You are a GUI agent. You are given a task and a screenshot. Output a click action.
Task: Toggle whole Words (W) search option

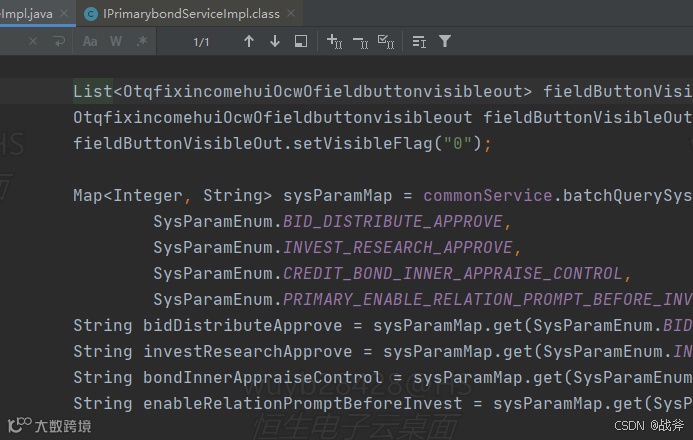point(116,42)
